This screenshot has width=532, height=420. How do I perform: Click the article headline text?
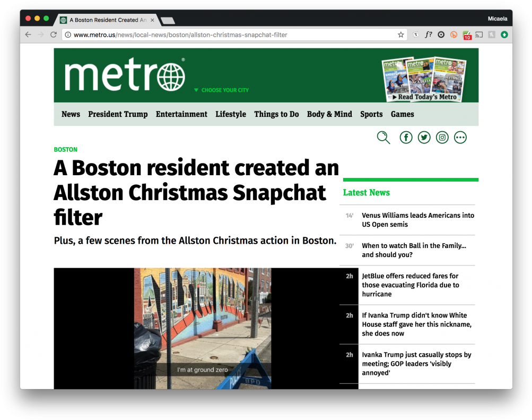pos(196,193)
